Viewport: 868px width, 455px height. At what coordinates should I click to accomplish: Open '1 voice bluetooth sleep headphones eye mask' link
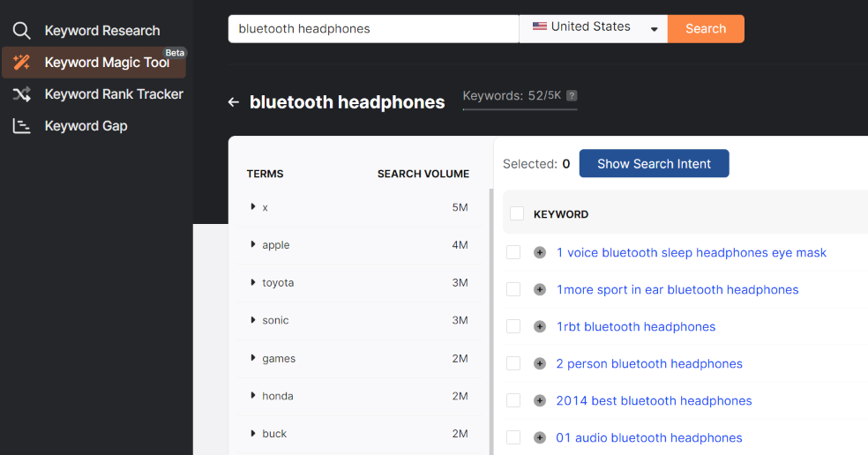pos(691,252)
